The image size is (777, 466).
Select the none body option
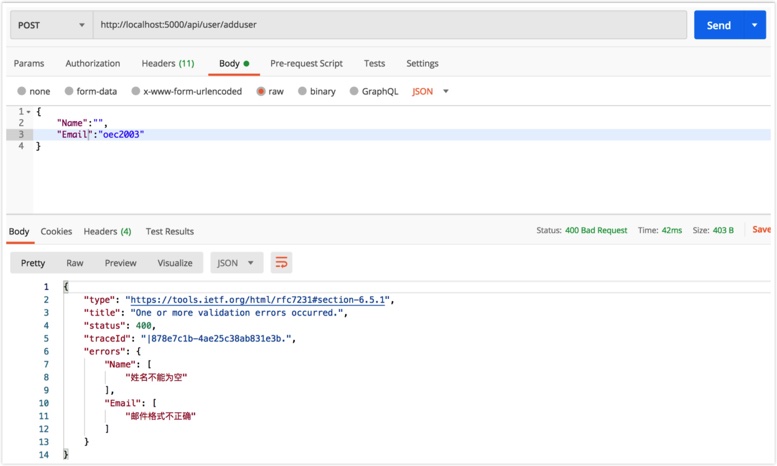(34, 91)
